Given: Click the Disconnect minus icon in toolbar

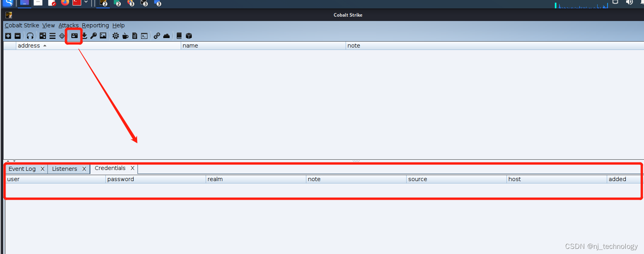Looking at the screenshot, I should 17,36.
